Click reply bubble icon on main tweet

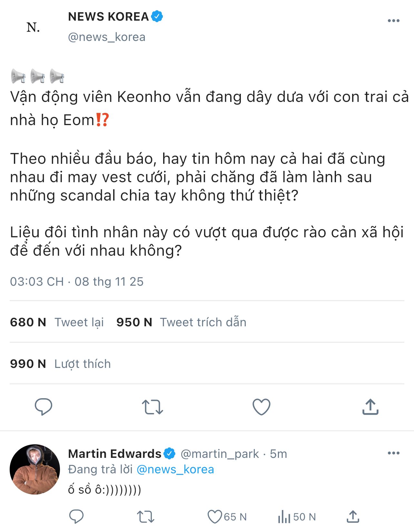click(x=44, y=407)
